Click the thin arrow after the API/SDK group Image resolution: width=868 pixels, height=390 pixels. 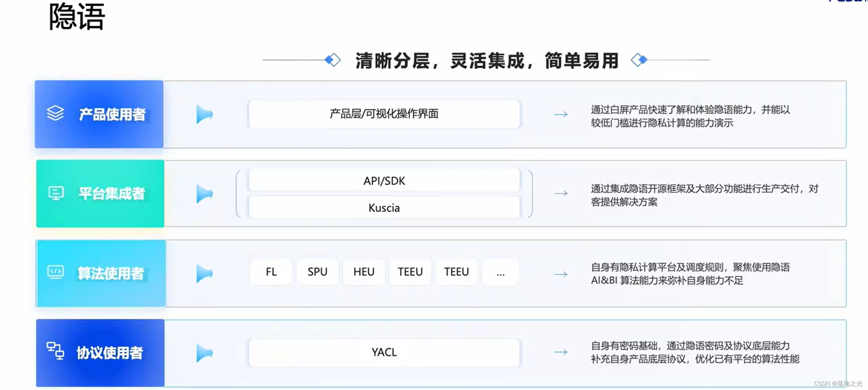tap(561, 193)
